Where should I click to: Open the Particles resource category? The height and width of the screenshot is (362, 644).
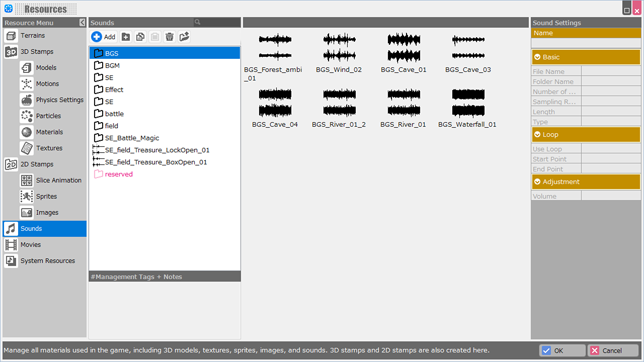coord(48,116)
